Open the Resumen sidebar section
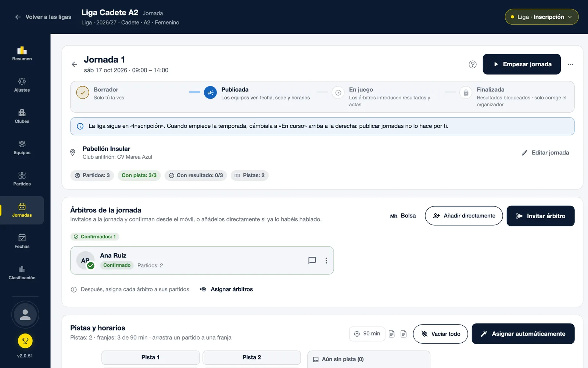588x368 pixels. click(22, 54)
